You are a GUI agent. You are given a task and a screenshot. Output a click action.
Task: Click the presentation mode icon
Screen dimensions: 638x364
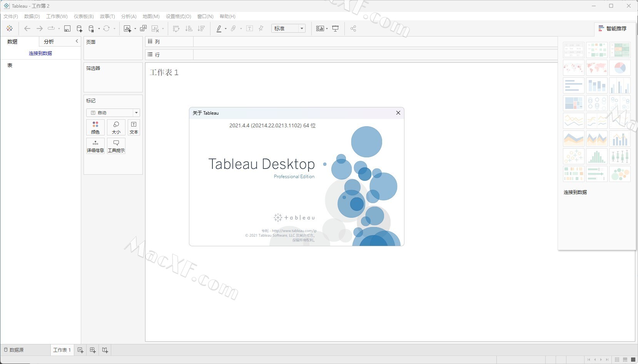336,28
